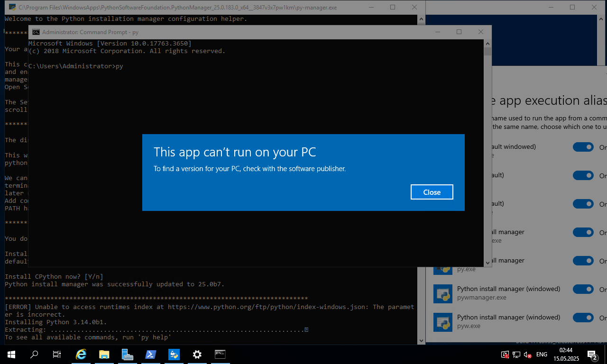Viewport: 607px width, 364px height.
Task: Click the 'py.exe' alias name
Action: tap(467, 269)
